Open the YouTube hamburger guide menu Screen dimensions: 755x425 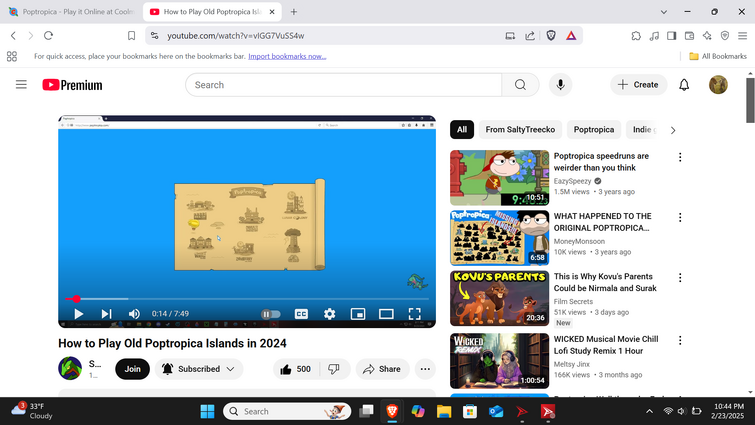21,85
